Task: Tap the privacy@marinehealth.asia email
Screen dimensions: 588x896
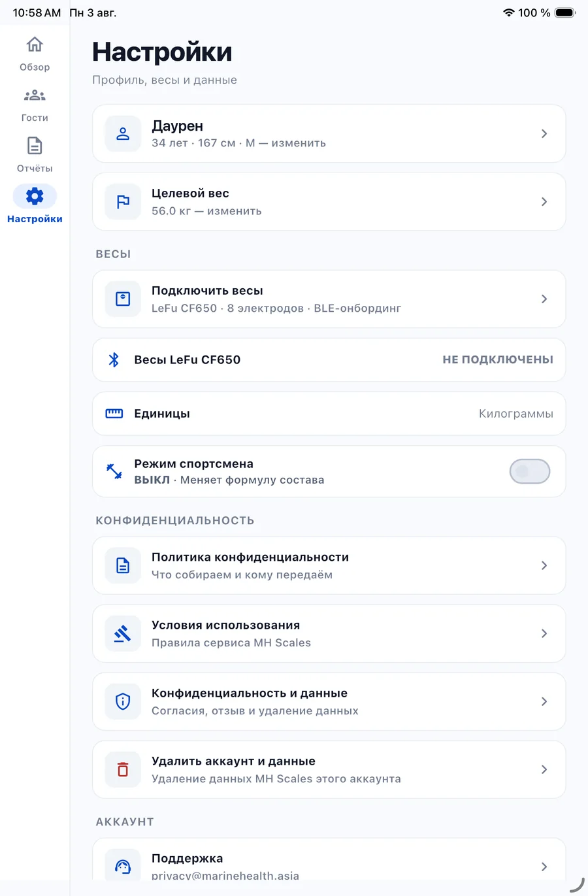Action: click(x=225, y=876)
